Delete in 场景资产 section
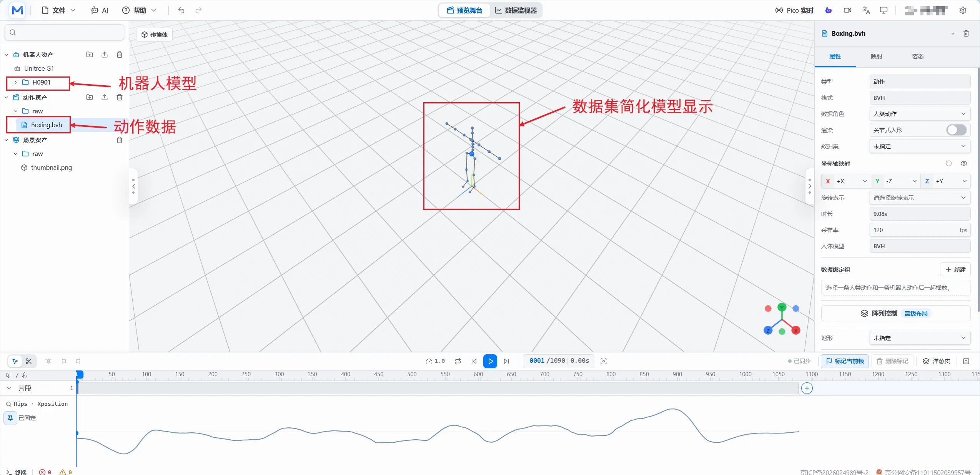Viewport: 980px width, 475px height. tap(120, 140)
